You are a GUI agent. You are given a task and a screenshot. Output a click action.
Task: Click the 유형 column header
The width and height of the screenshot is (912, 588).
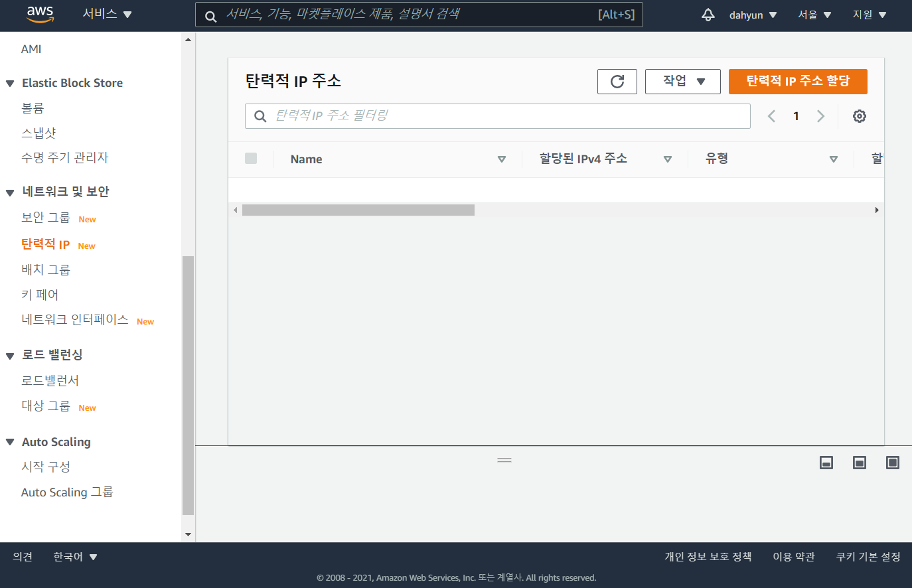[x=717, y=159]
